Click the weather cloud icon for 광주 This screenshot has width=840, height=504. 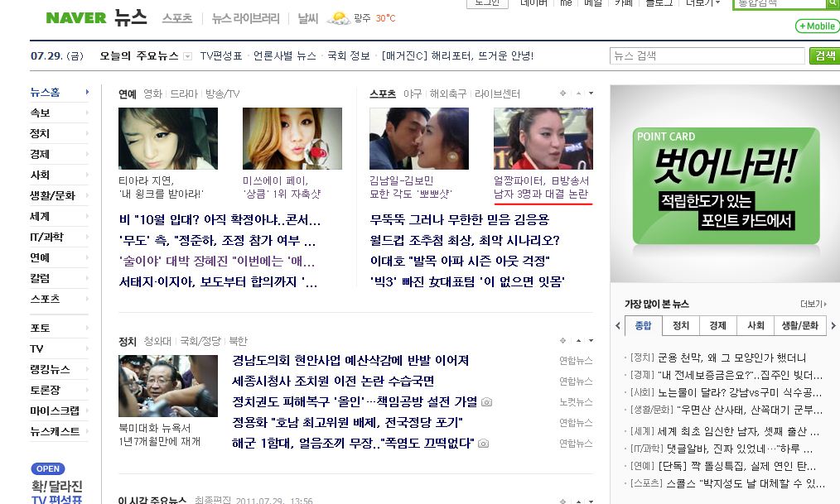[x=338, y=18]
